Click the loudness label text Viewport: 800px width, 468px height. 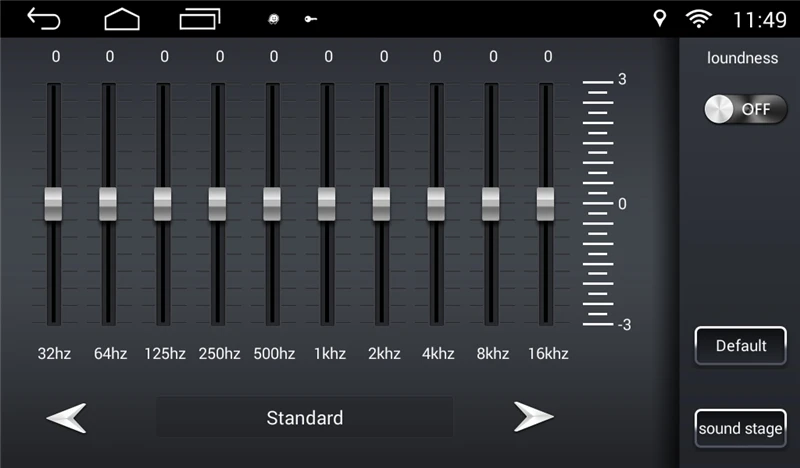point(742,58)
